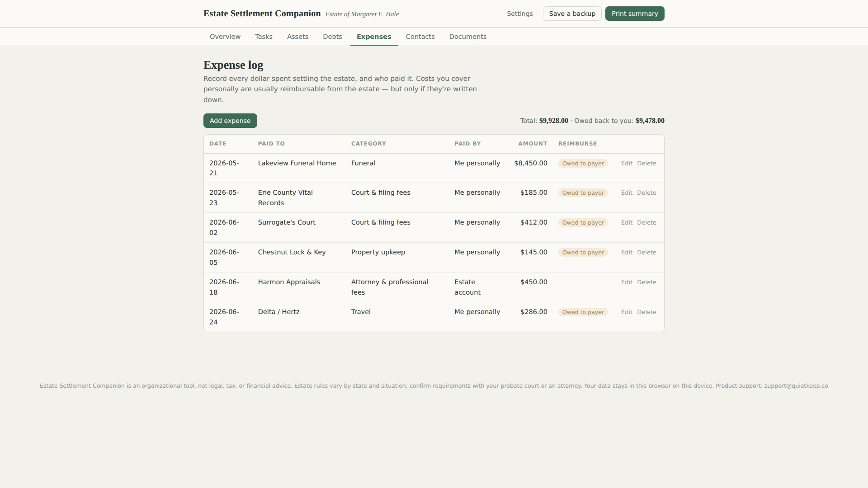Click the Owed to payer badge for Lakeview Funeral Home
The height and width of the screenshot is (488, 868).
tap(583, 164)
